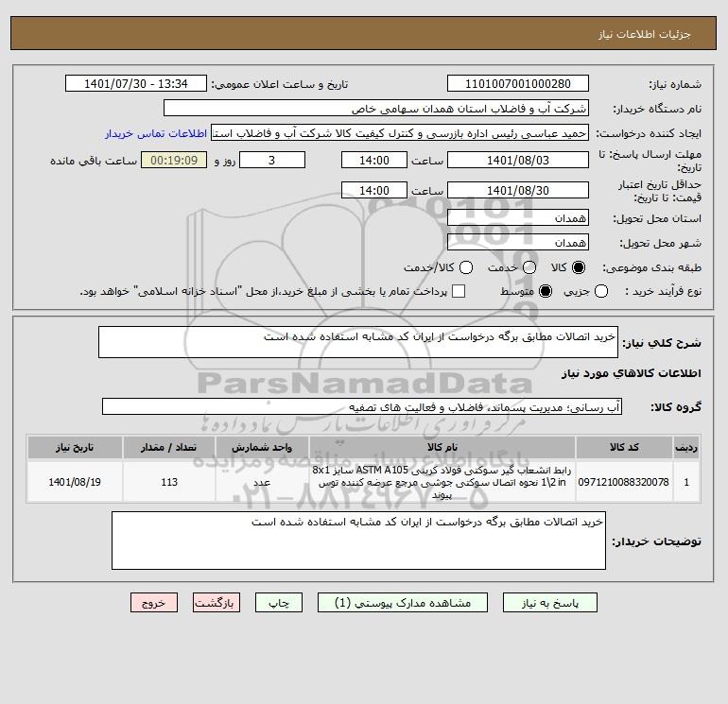Click the توضیحات خریدار text area
Image resolution: width=728 pixels, height=704 pixels.
point(358,541)
